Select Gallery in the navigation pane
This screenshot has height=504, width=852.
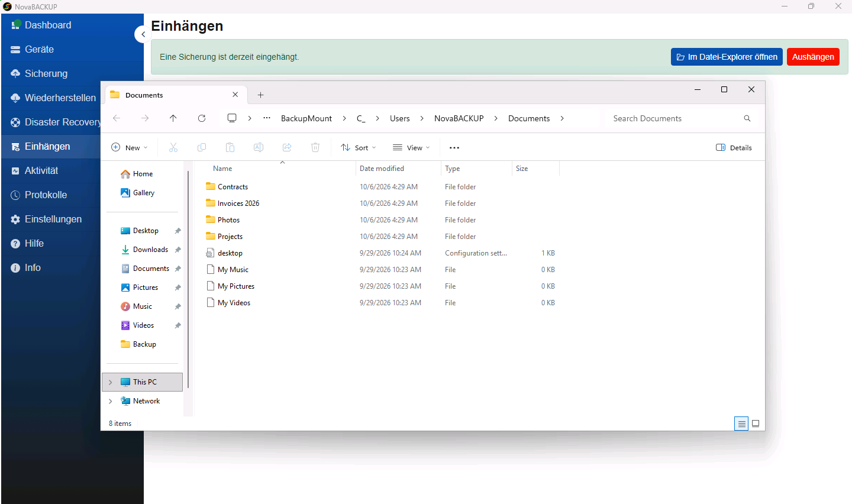pos(144,193)
